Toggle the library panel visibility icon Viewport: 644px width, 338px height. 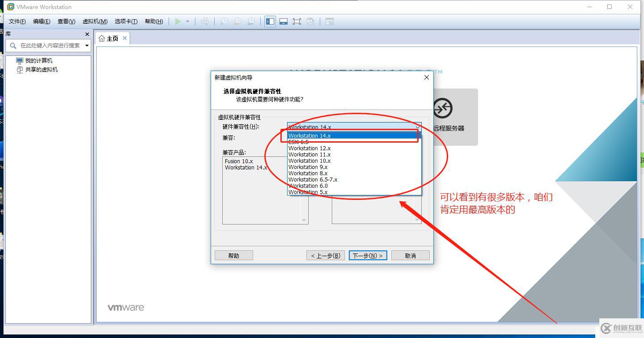click(x=270, y=21)
